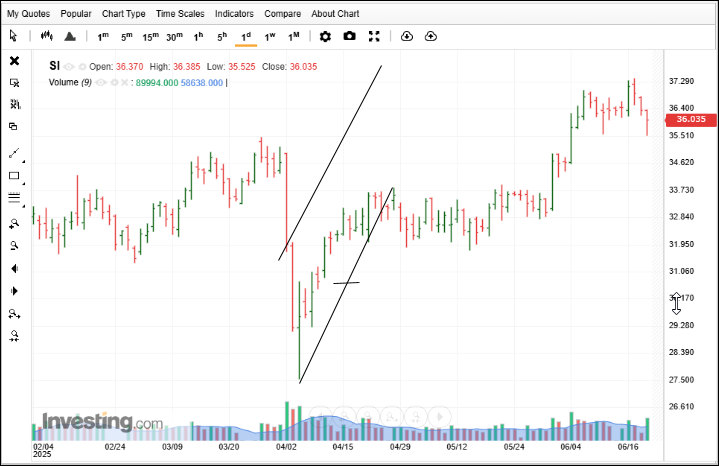Image resolution: width=719 pixels, height=466 pixels.
Task: Click the overlapping squares clone icon
Action: pos(13,127)
